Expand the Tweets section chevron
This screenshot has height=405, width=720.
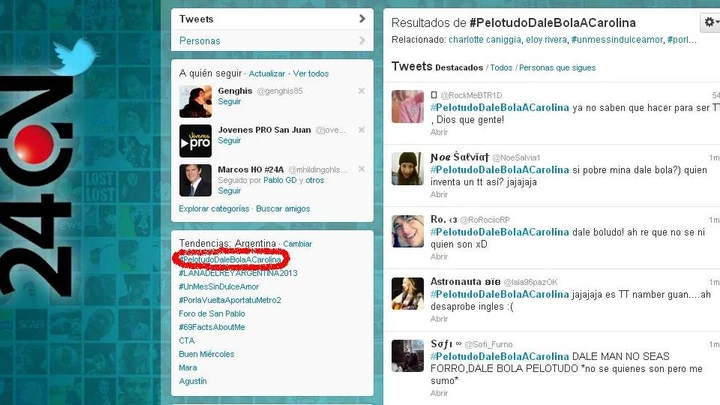click(362, 19)
